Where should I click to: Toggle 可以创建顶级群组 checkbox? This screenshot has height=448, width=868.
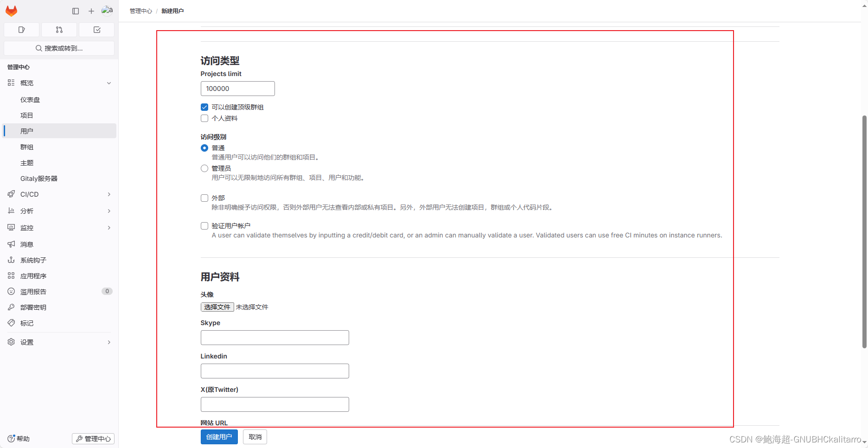(x=204, y=107)
